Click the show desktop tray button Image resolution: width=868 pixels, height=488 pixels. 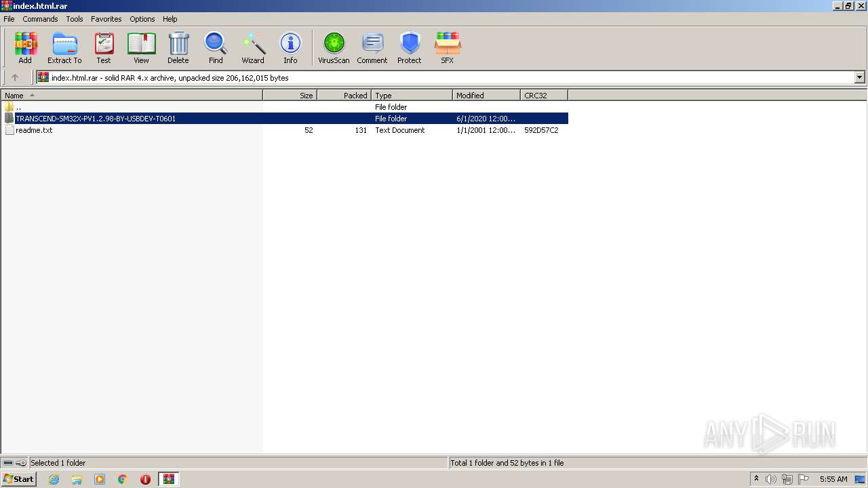[861, 479]
